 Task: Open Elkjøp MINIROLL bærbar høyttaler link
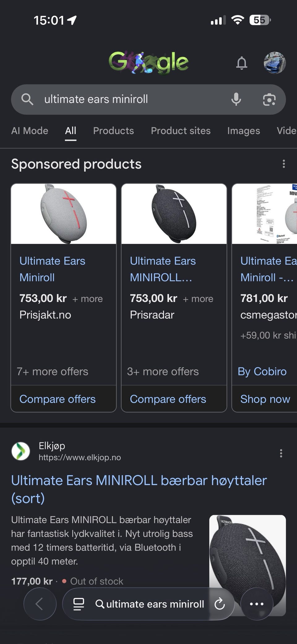click(x=139, y=489)
